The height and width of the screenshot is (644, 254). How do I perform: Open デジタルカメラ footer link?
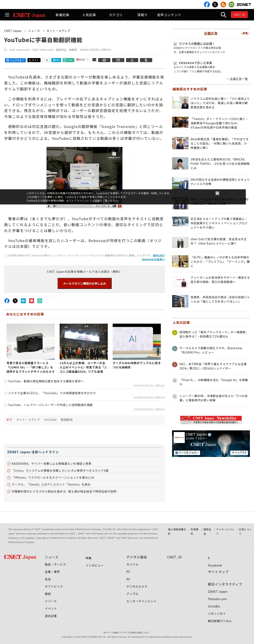pos(136,587)
